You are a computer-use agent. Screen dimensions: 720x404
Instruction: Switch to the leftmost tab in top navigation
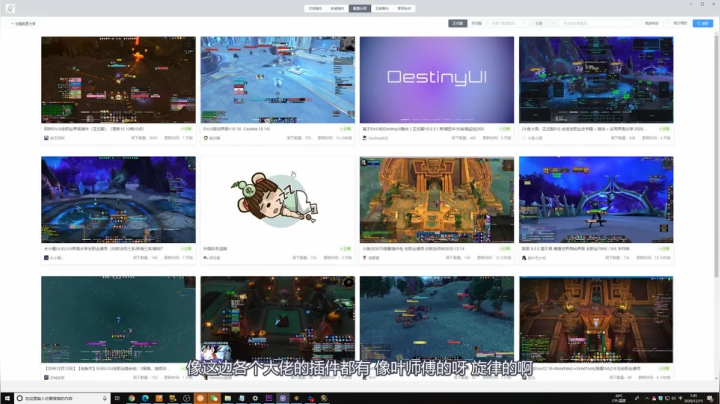pyautogui.click(x=315, y=8)
